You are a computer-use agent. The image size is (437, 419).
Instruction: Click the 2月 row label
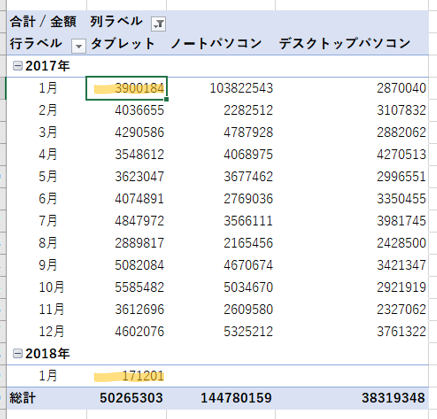click(48, 110)
